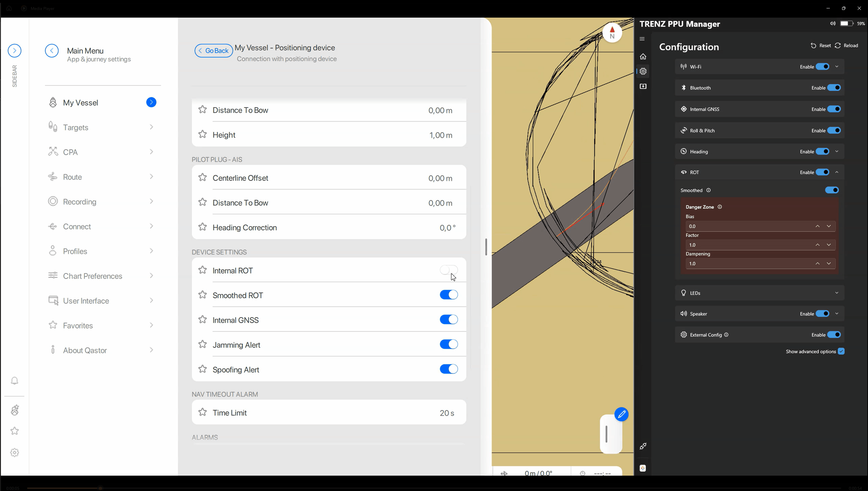Click the favorites star in left sidebar

(14, 431)
